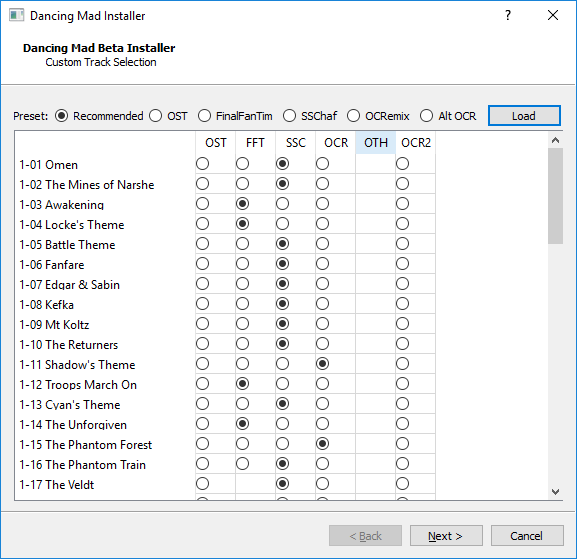Choose the SSChaf preset
The height and width of the screenshot is (559, 577).
point(290,116)
